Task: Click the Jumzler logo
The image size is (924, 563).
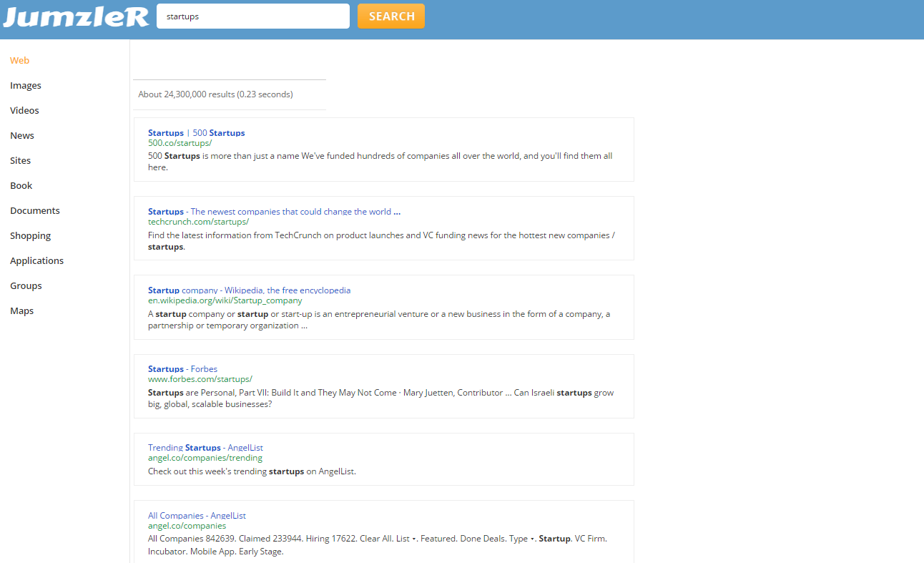Action: point(76,16)
